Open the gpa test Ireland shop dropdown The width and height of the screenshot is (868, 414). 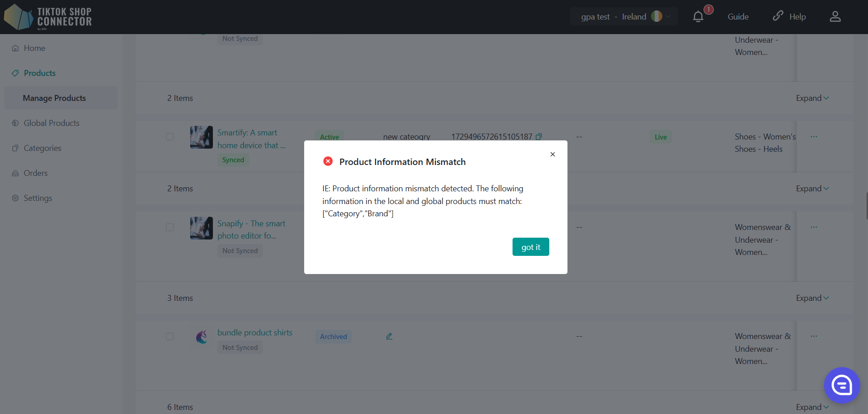pyautogui.click(x=624, y=17)
